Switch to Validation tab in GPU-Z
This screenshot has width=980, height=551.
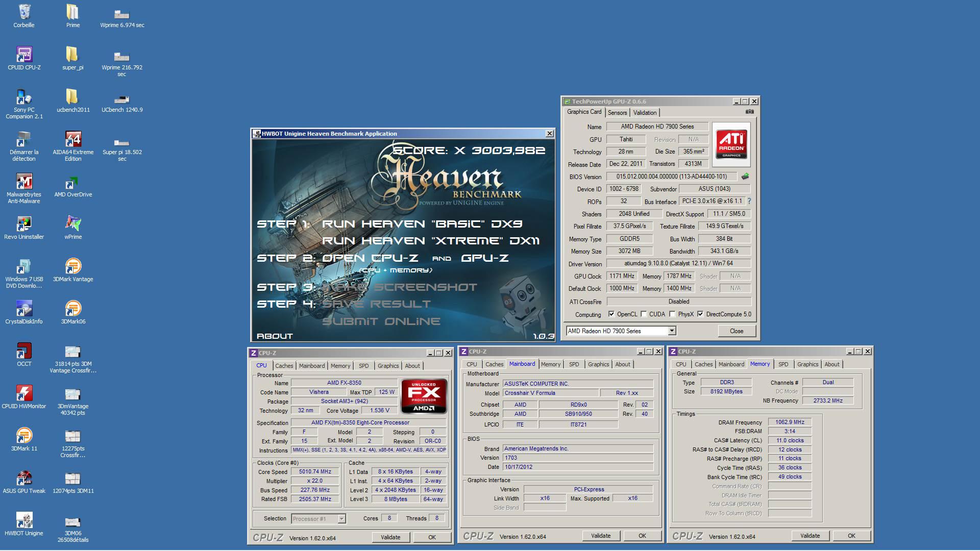point(645,113)
